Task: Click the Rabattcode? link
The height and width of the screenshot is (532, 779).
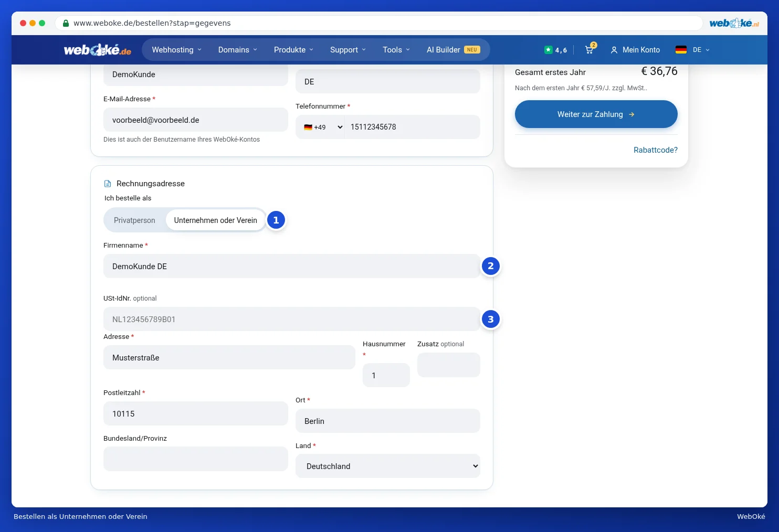Action: coord(656,150)
